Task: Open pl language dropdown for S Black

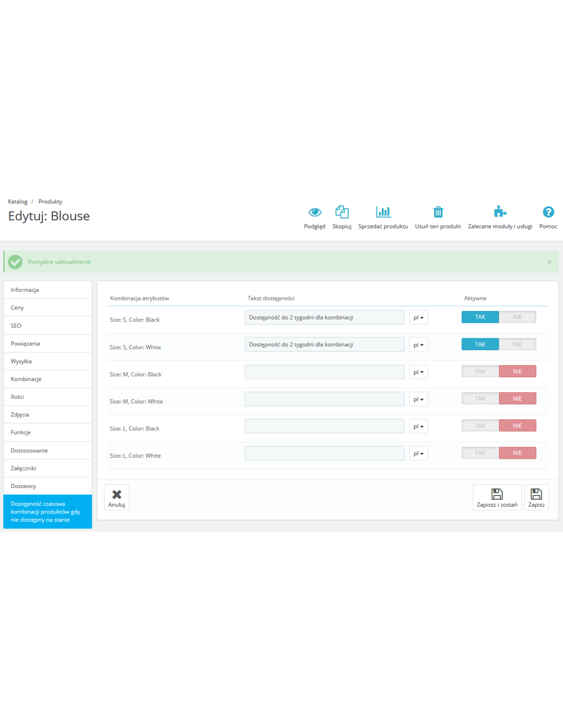Action: tap(418, 317)
